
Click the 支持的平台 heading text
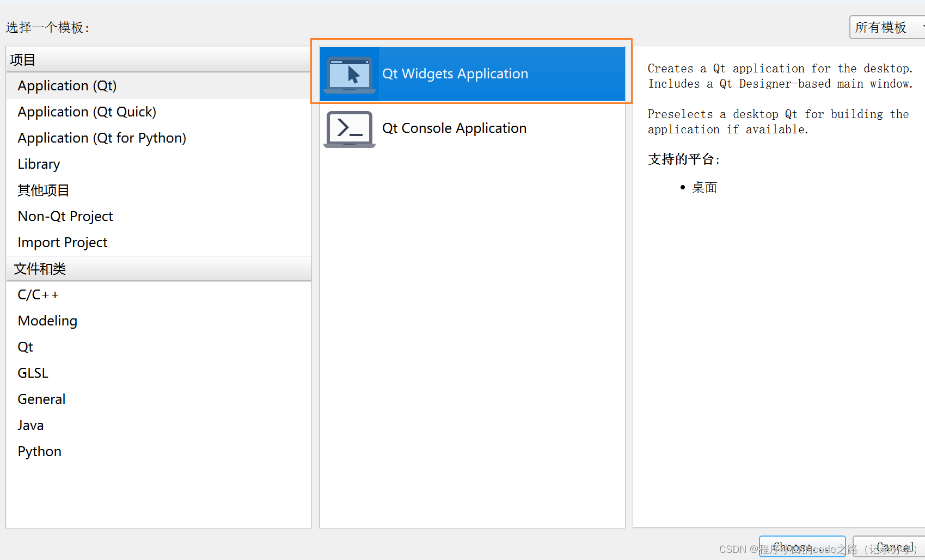684,159
